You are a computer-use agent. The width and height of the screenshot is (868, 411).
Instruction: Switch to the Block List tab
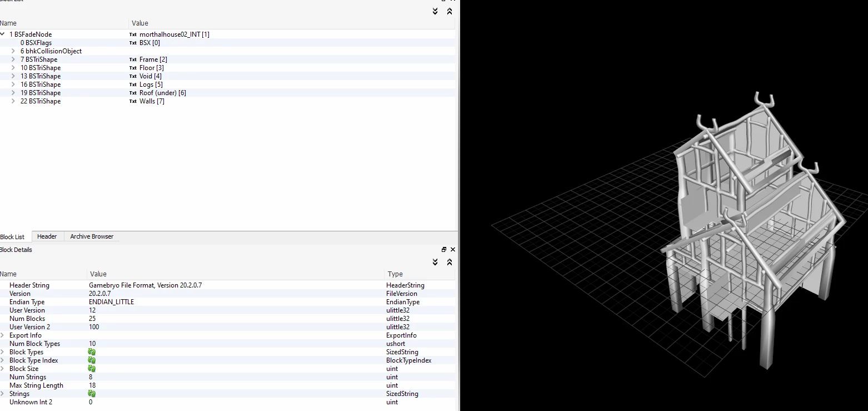coord(12,237)
